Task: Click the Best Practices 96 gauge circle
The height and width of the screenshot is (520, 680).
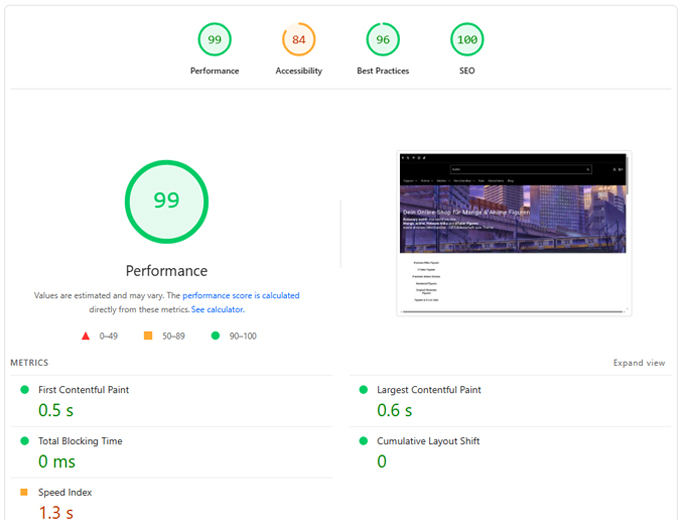Action: coord(382,40)
